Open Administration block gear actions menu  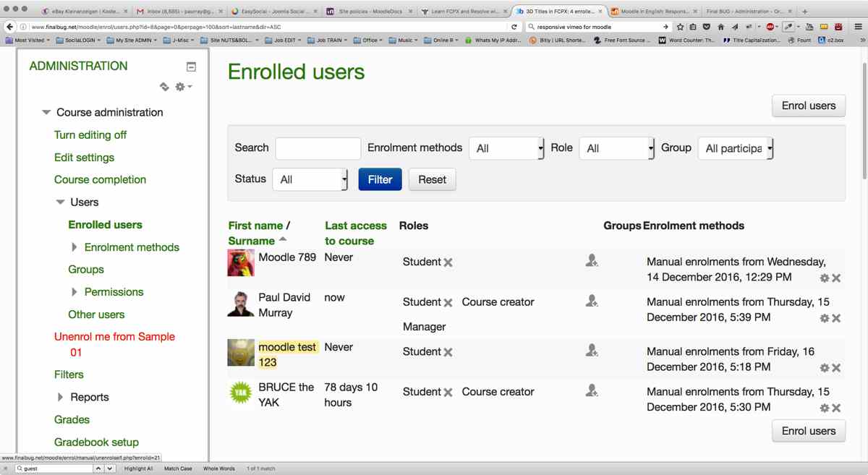click(184, 87)
